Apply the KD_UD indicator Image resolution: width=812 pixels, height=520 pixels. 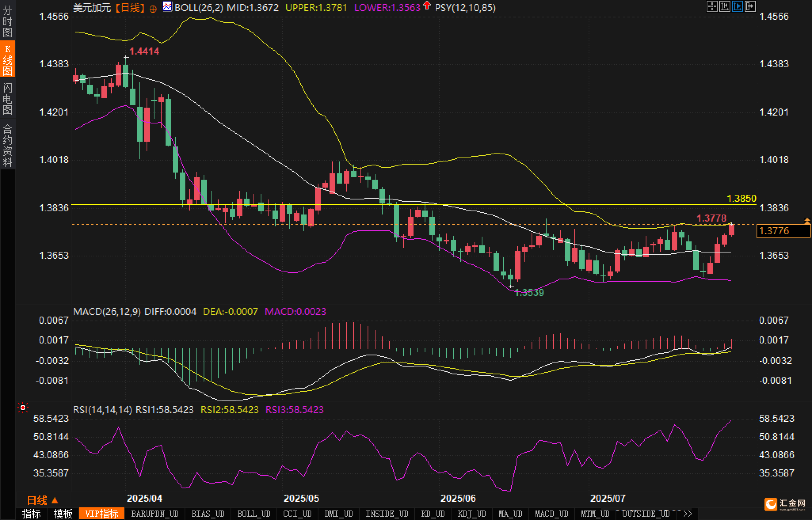[x=433, y=514]
